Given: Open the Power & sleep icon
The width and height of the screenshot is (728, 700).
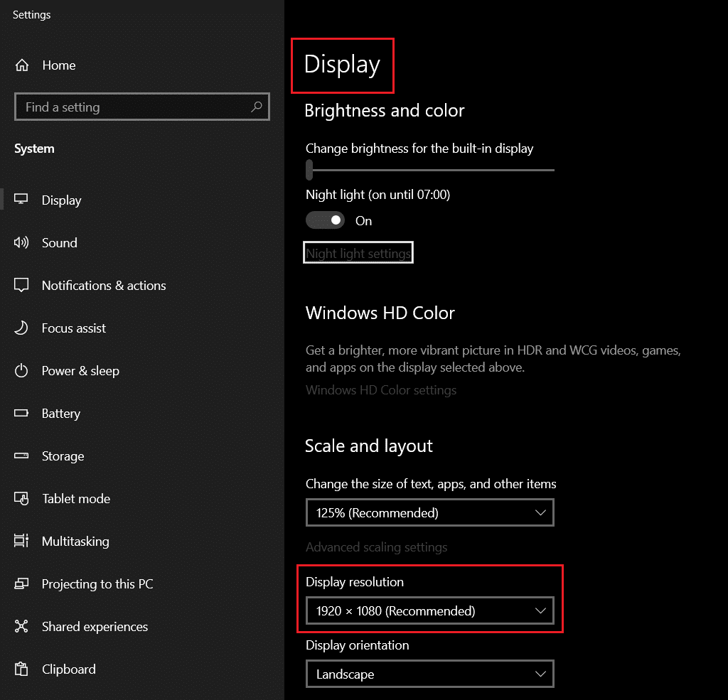Looking at the screenshot, I should pyautogui.click(x=21, y=371).
